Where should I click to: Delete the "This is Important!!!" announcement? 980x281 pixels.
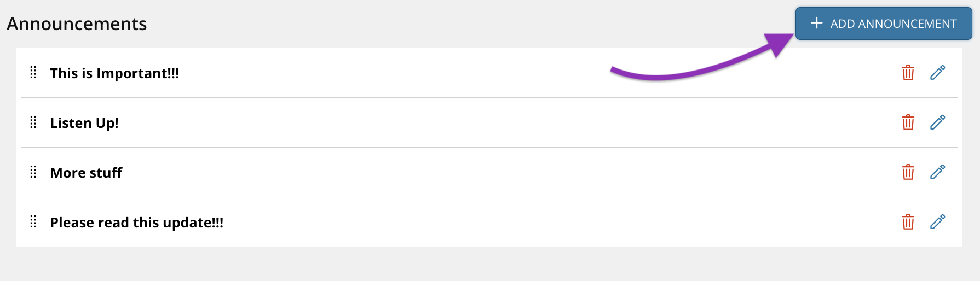908,73
